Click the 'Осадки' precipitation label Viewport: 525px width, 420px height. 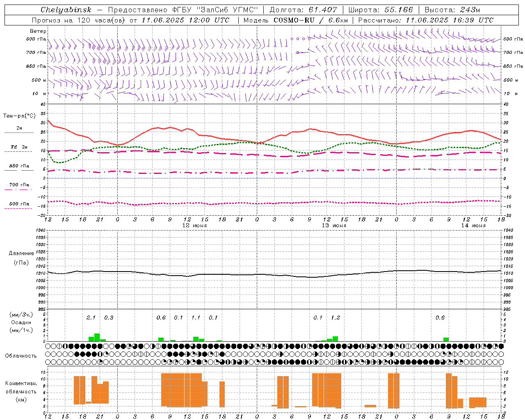[x=21, y=322]
